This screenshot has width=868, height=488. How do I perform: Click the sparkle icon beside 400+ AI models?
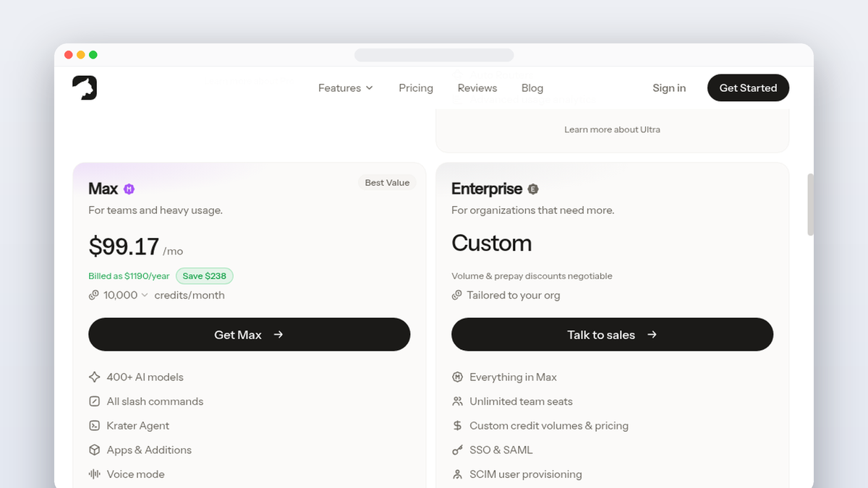(x=94, y=377)
